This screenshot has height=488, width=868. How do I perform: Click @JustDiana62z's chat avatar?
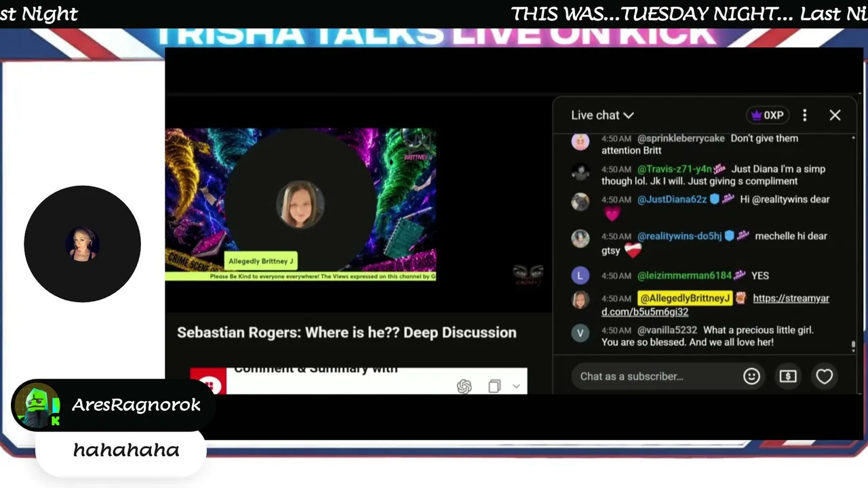tap(580, 202)
